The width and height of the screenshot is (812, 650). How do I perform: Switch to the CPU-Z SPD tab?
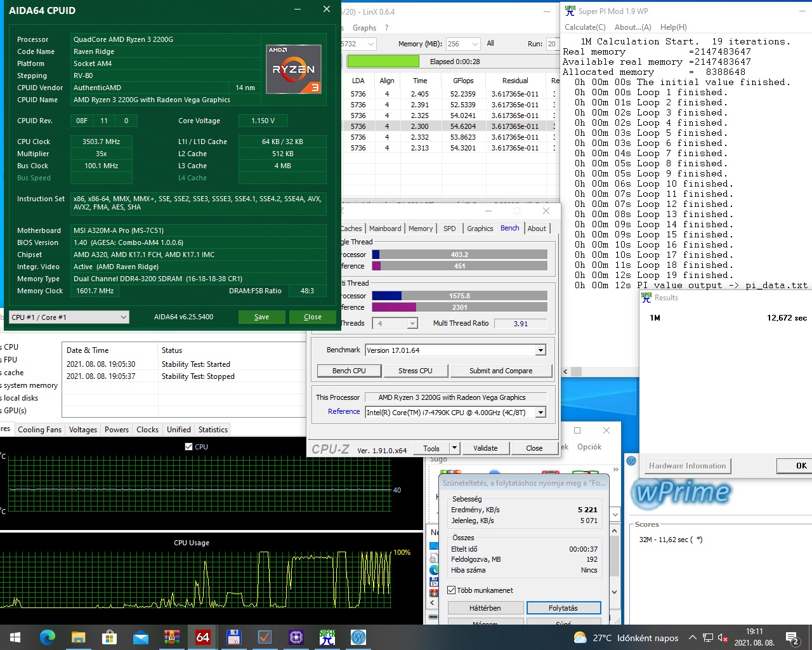click(450, 229)
